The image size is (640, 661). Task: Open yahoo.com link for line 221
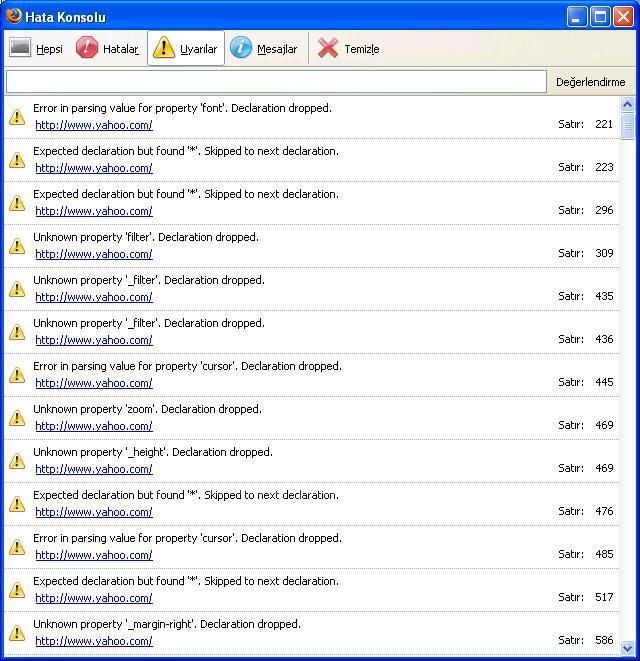pyautogui.click(x=94, y=125)
